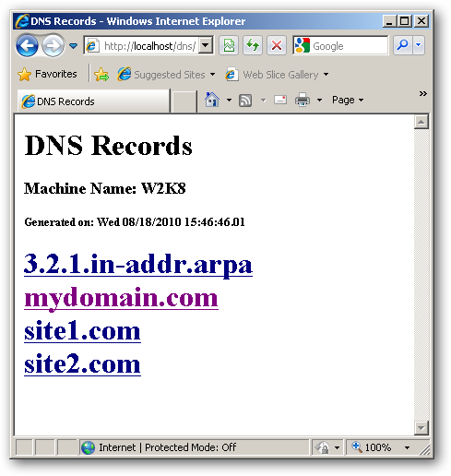Click the 100% zoom level button
This screenshot has height=476, width=451.
click(x=372, y=447)
